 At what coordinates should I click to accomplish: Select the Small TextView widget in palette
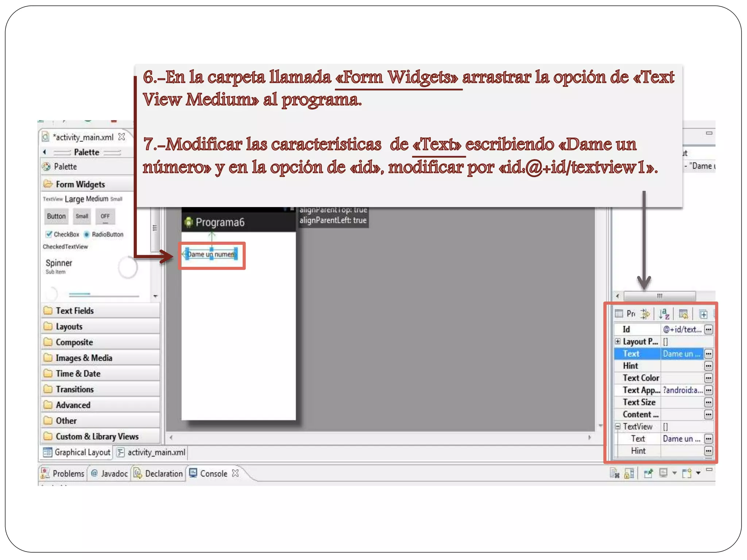tap(116, 199)
